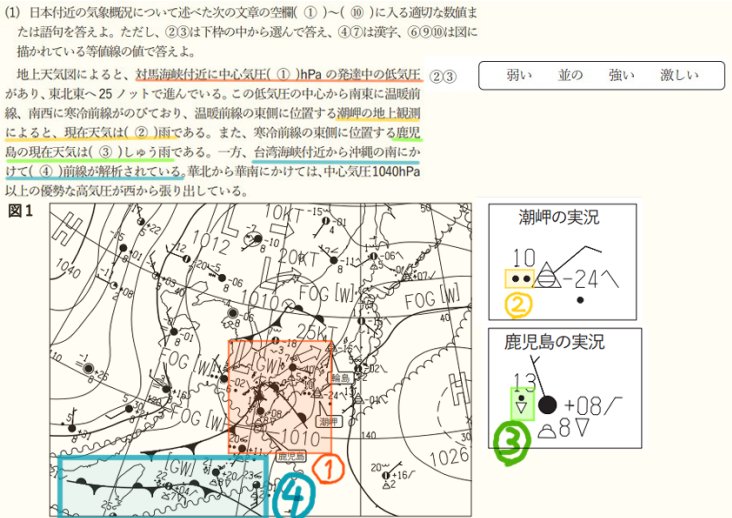The width and height of the screenshot is (732, 518).
Task: Click the triangular cloud symbol in the 潮岬の実況 panel
Action: 547,275
